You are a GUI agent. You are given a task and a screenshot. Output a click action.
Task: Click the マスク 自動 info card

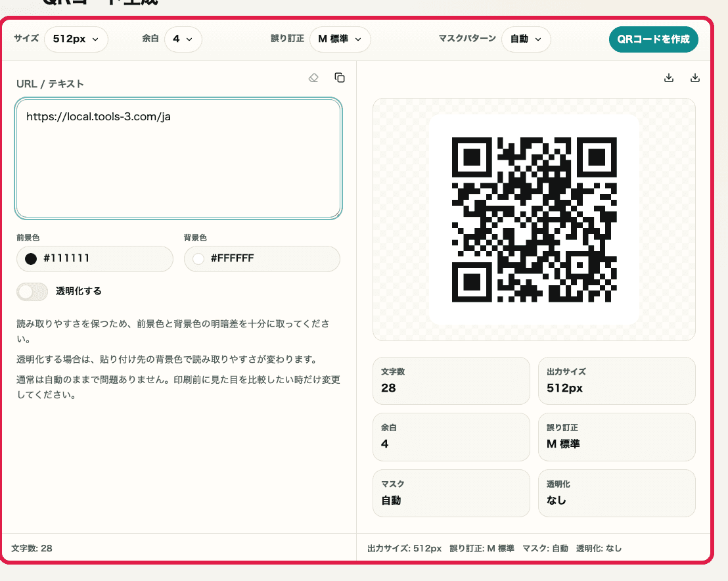(x=451, y=493)
